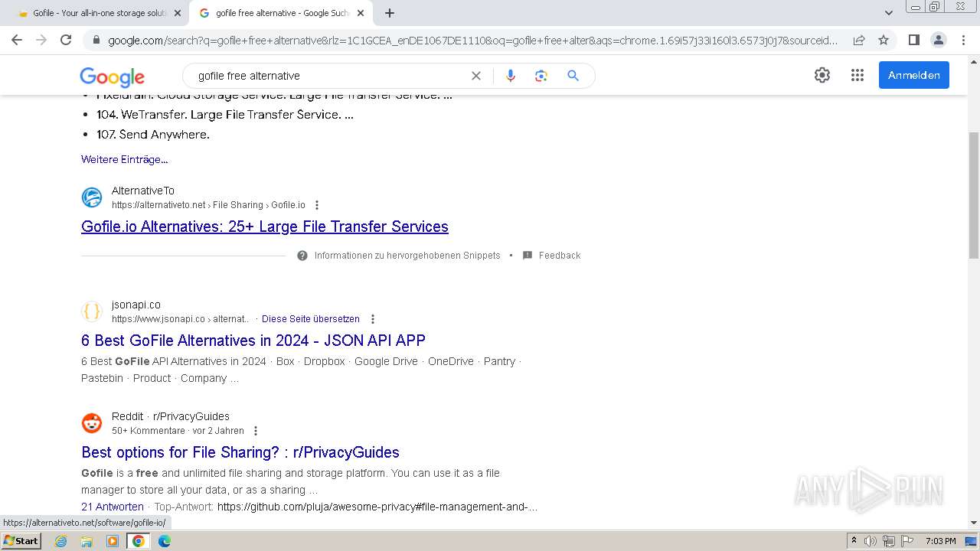The image size is (980, 551).
Task: Open more options for Reddit result
Action: pos(256,431)
